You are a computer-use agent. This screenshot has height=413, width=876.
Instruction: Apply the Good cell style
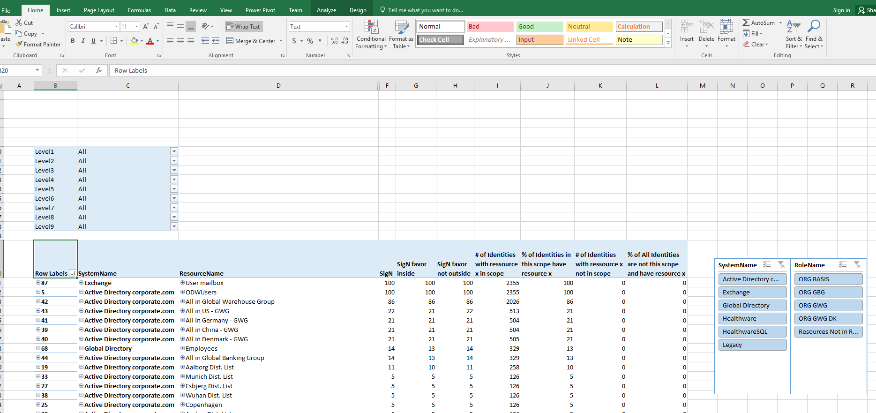540,27
